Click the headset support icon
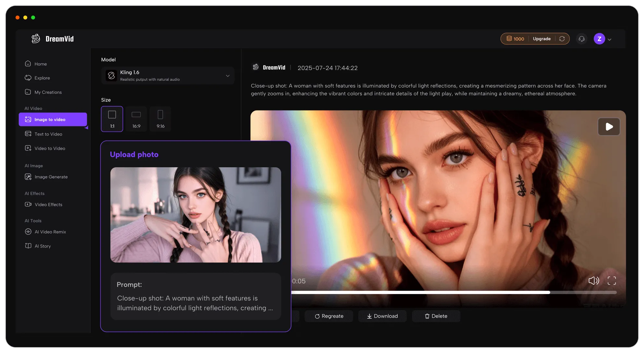This screenshot has height=353, width=644. pos(581,39)
